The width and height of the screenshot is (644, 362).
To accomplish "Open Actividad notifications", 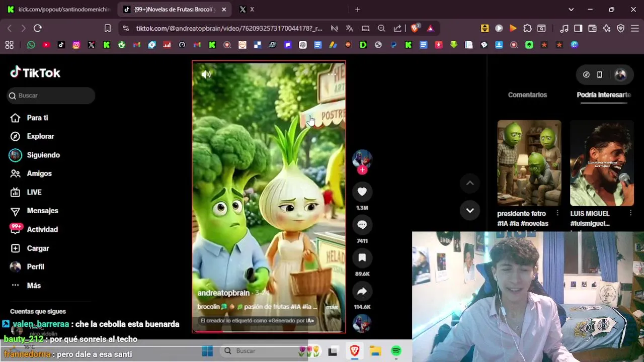I will pos(42,229).
